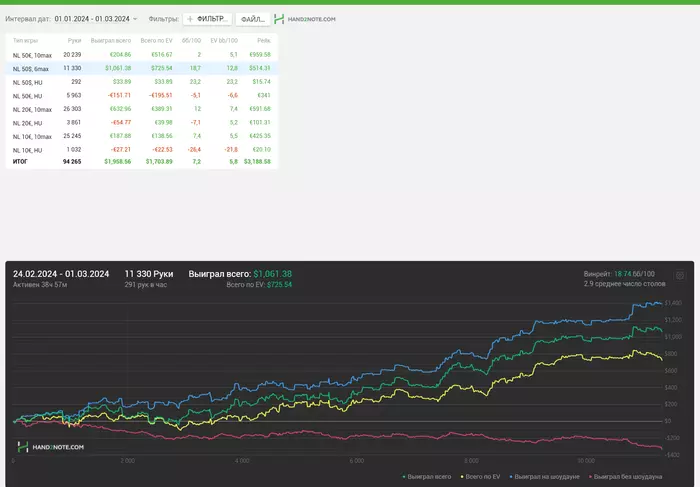Viewport: 700px width, 487px height.
Task: Click the €591.68 rake cell
Action: point(260,109)
